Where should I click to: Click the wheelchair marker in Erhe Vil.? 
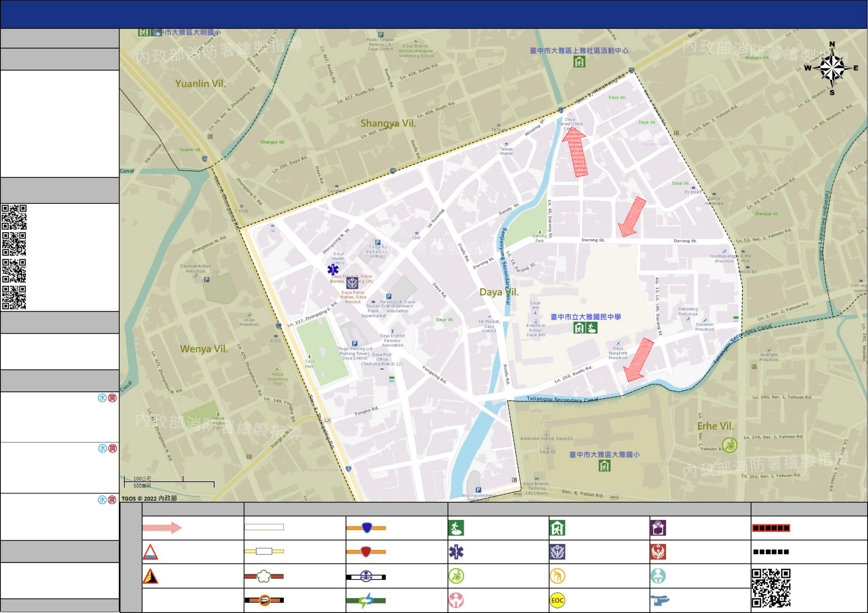[730, 445]
